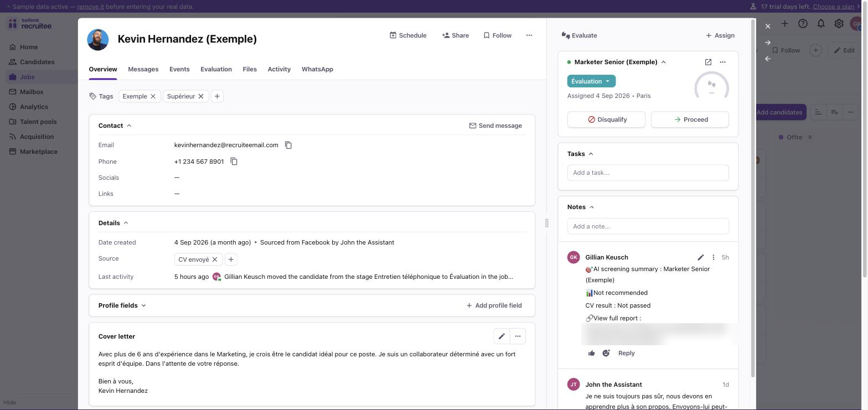Copy the candidate's email address
Viewport: 868px width, 410px height.
pos(288,145)
